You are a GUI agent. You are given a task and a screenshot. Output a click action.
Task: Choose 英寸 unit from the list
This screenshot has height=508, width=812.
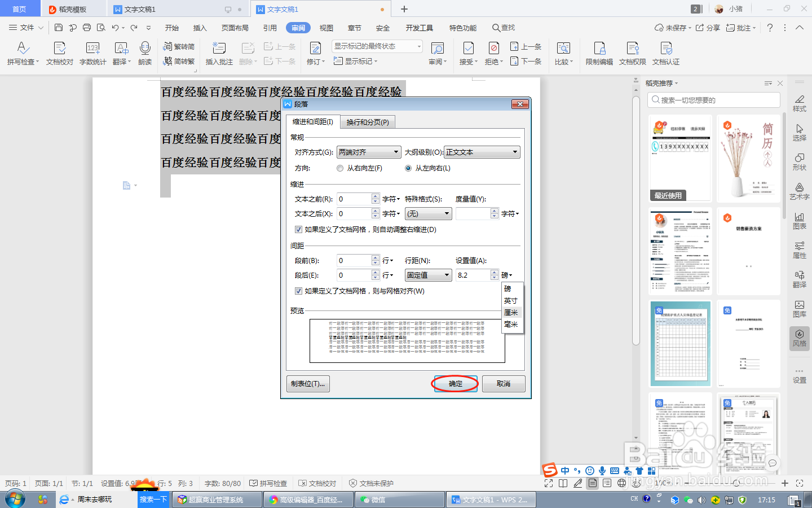[513, 301]
